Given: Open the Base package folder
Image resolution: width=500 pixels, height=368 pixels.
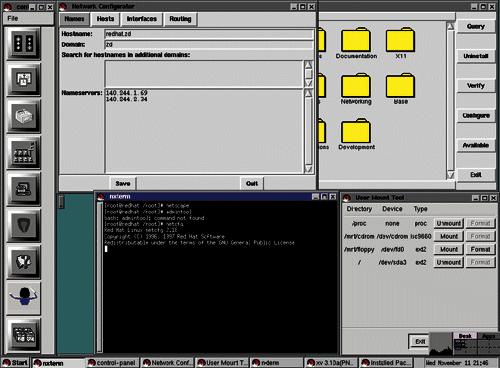Looking at the screenshot, I should point(400,89).
